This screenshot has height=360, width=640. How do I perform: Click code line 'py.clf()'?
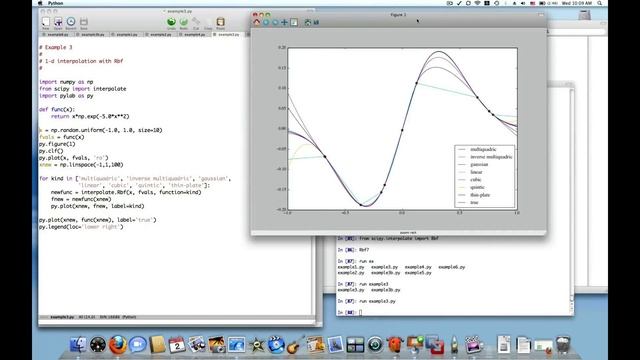point(51,151)
